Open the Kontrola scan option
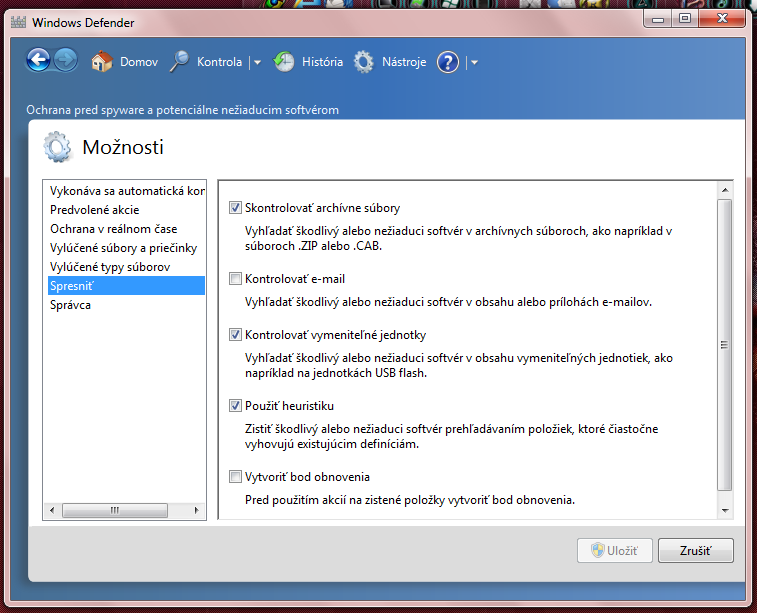Image resolution: width=757 pixels, height=613 pixels. [x=219, y=62]
